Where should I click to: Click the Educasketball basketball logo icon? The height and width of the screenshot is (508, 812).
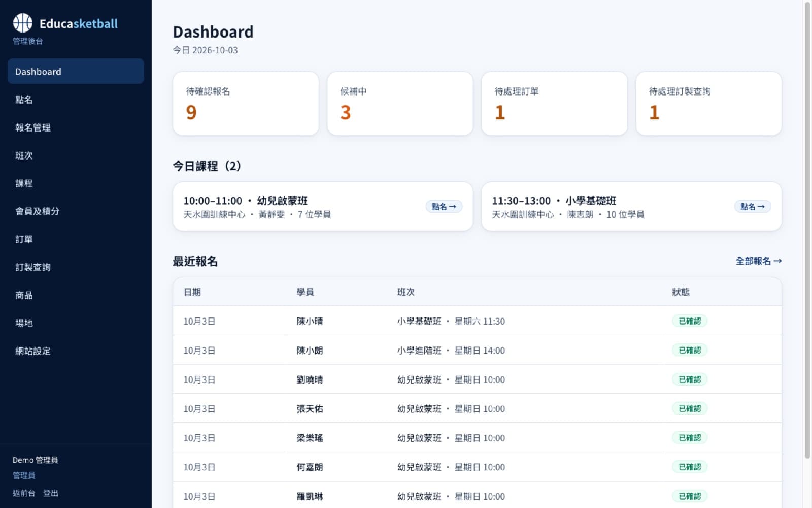point(23,23)
